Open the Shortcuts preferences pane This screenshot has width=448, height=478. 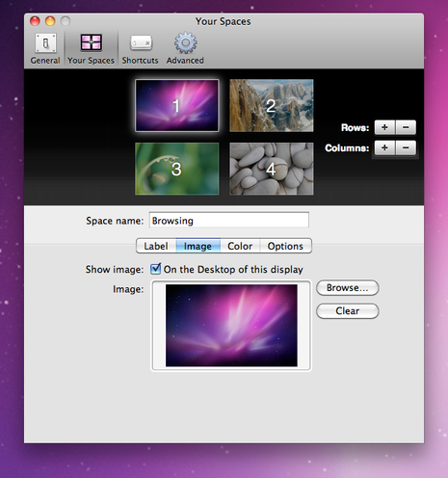click(x=141, y=48)
